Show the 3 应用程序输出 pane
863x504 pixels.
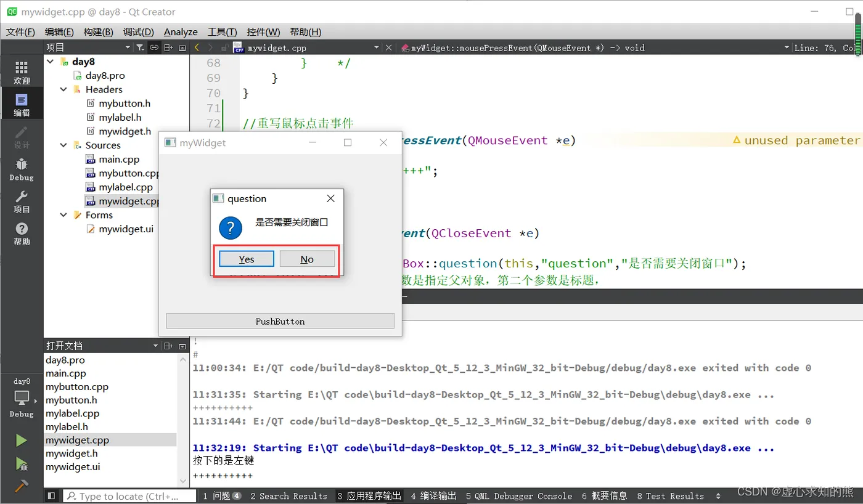[369, 496]
